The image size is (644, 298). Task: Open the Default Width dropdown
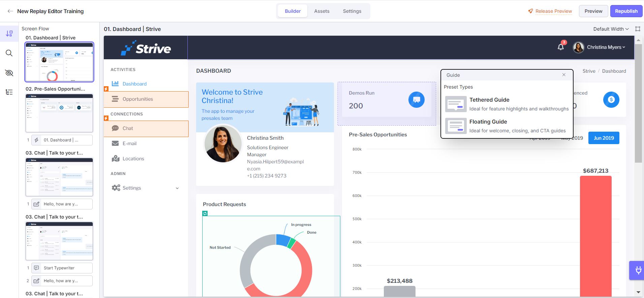coord(611,29)
